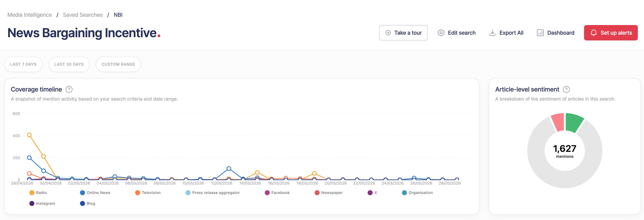Click the Television point at 28/04/2026
The image size is (644, 220).
click(x=29, y=173)
